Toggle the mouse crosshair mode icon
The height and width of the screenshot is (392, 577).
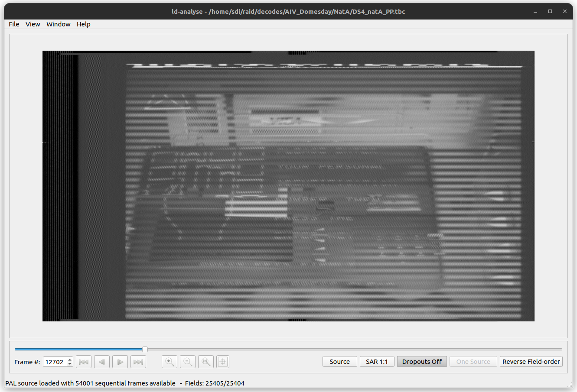[x=223, y=362]
